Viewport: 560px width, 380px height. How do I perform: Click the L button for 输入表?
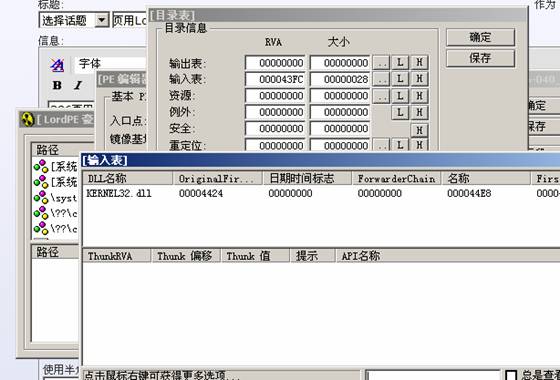point(400,79)
